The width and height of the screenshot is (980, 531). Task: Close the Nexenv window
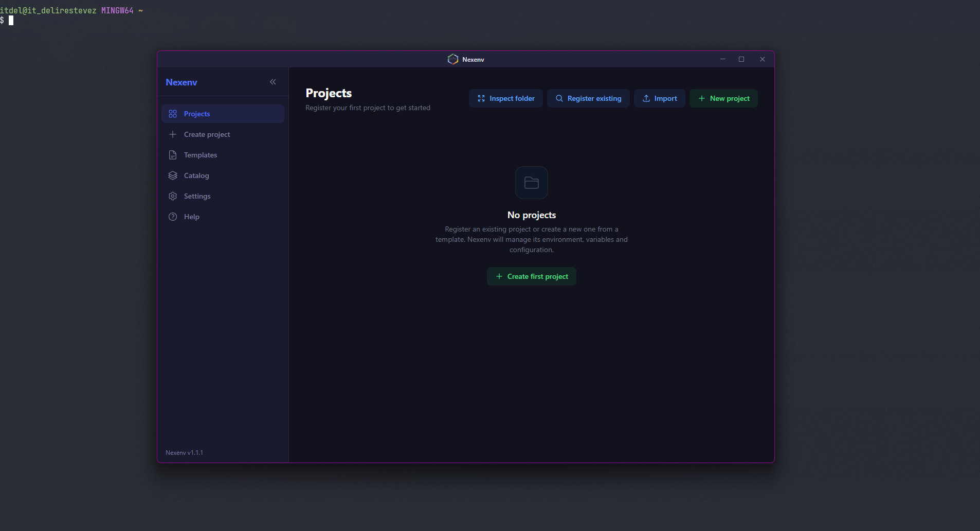point(763,59)
